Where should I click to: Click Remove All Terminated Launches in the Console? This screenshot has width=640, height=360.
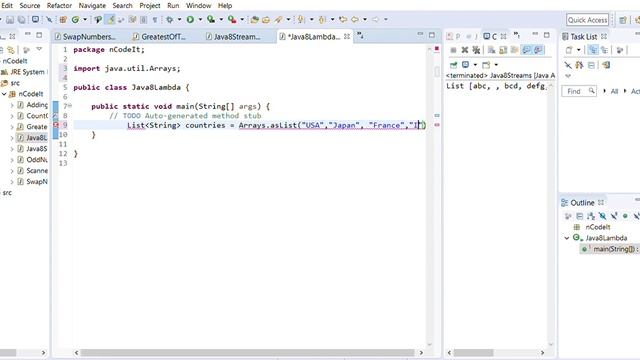pyautogui.click(x=476, y=50)
